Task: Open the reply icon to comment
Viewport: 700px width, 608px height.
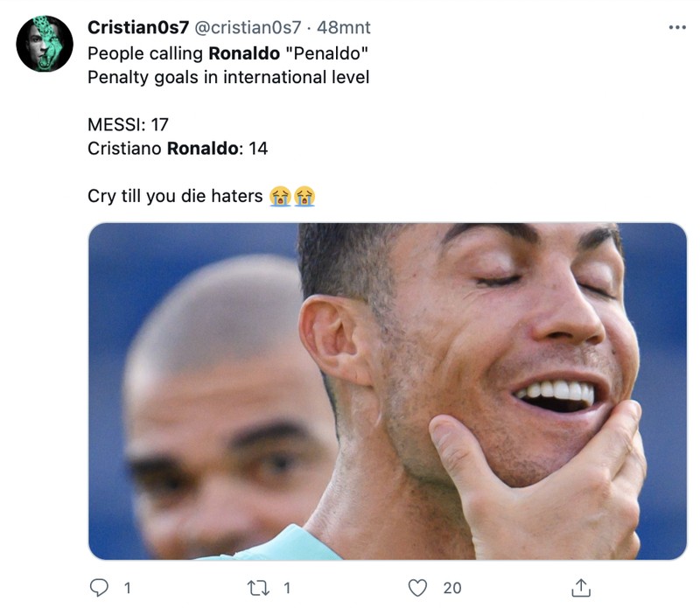Action: pyautogui.click(x=98, y=588)
